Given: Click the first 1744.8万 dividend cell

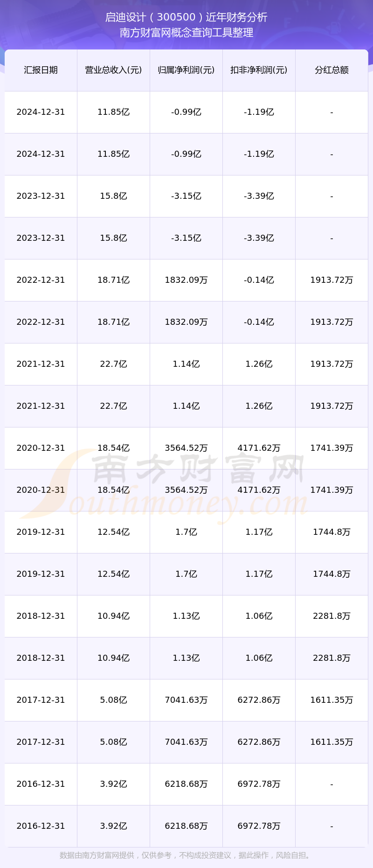Looking at the screenshot, I should coord(332,532).
